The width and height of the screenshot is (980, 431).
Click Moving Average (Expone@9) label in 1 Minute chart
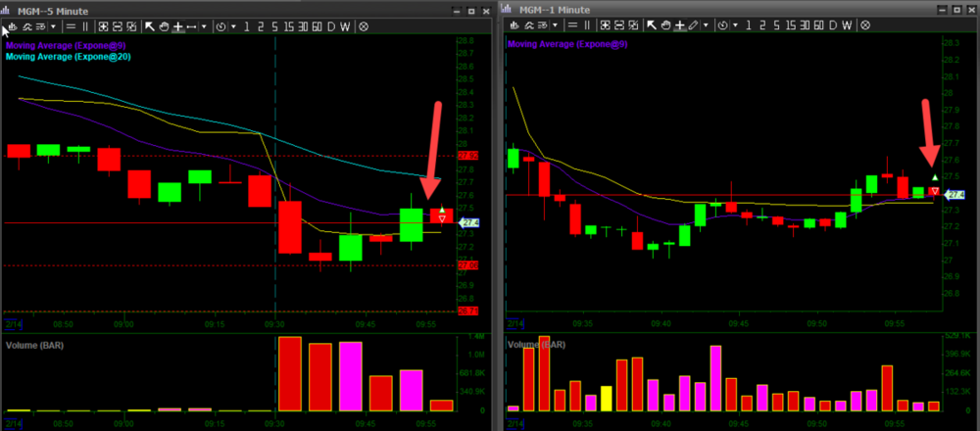point(566,44)
